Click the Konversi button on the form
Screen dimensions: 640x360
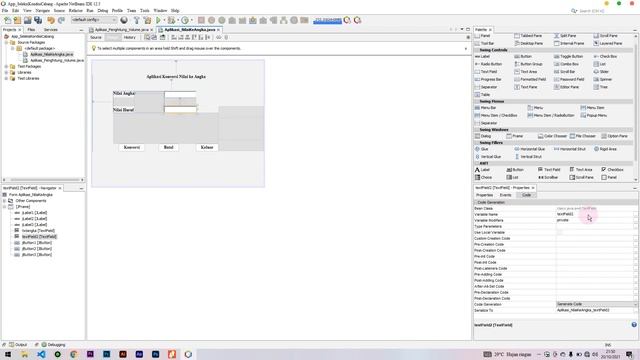coord(132,147)
